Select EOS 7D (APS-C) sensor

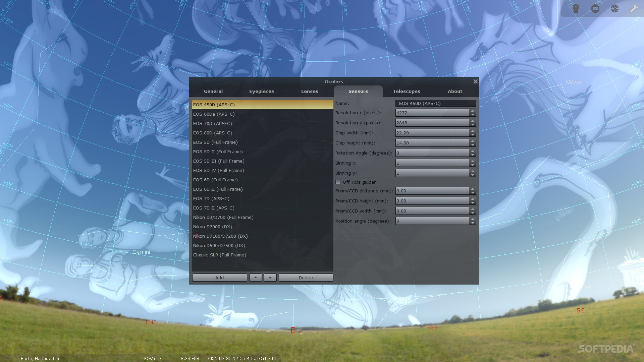click(x=263, y=198)
